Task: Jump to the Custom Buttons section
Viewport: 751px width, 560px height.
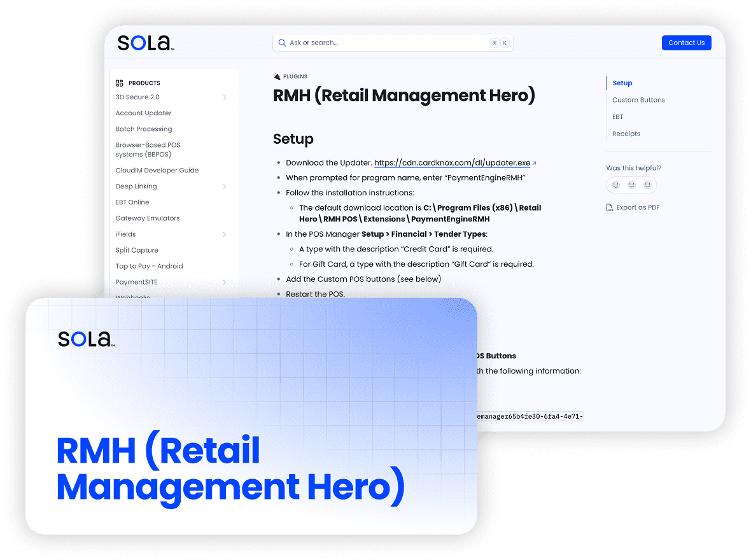Action: 638,100
